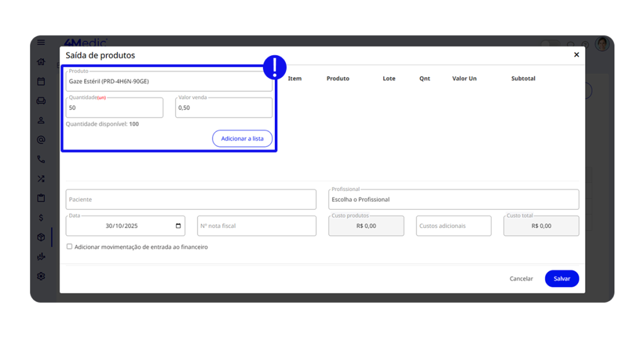Click the user profile avatar
This screenshot has height=338, width=644.
(x=602, y=44)
